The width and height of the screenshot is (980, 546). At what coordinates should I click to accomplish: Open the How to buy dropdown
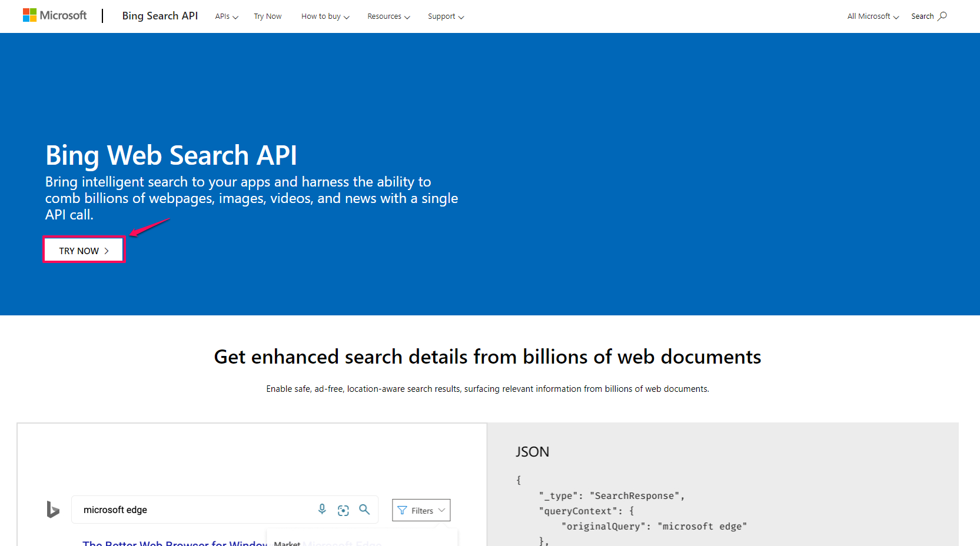tap(324, 16)
